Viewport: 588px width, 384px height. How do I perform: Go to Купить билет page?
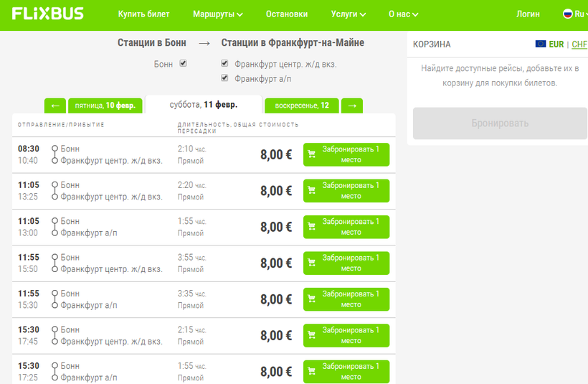coord(144,14)
